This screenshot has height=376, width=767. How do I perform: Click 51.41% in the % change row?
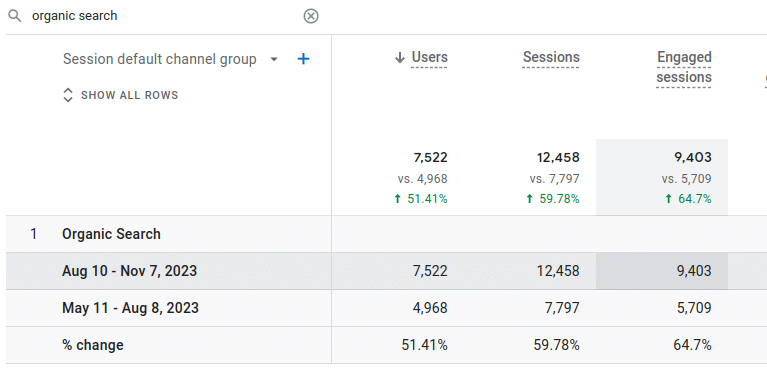point(425,345)
